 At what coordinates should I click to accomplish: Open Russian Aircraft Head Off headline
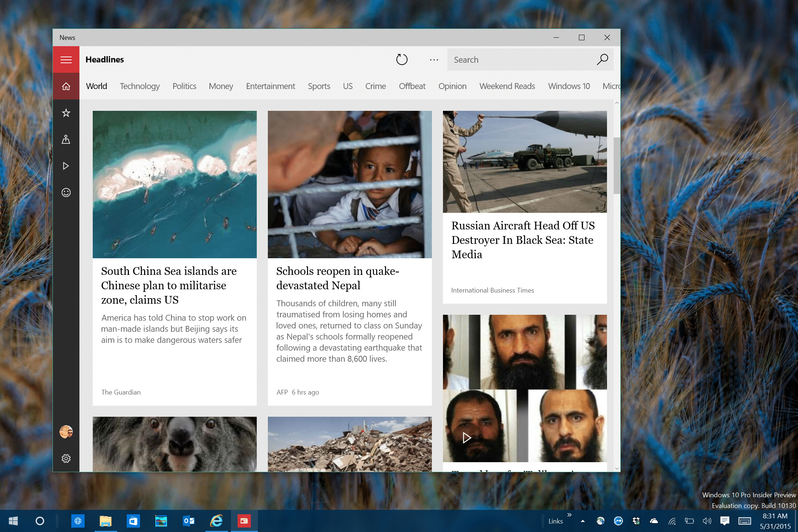(523, 240)
